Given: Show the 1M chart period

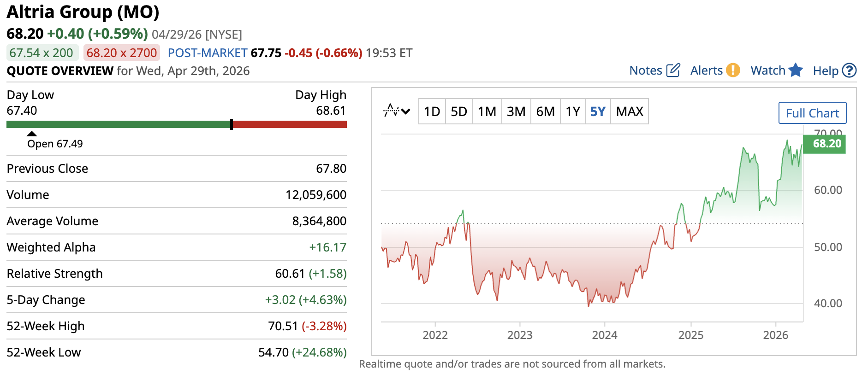Looking at the screenshot, I should tap(487, 111).
